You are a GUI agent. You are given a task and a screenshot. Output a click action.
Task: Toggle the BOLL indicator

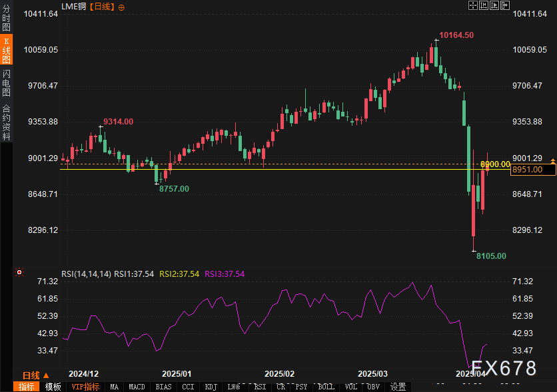pos(325,387)
